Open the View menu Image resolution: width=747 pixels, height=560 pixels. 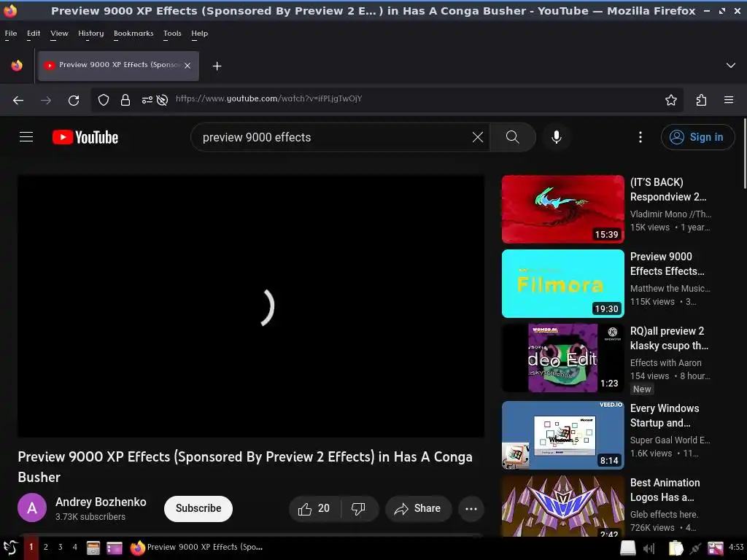tap(59, 34)
